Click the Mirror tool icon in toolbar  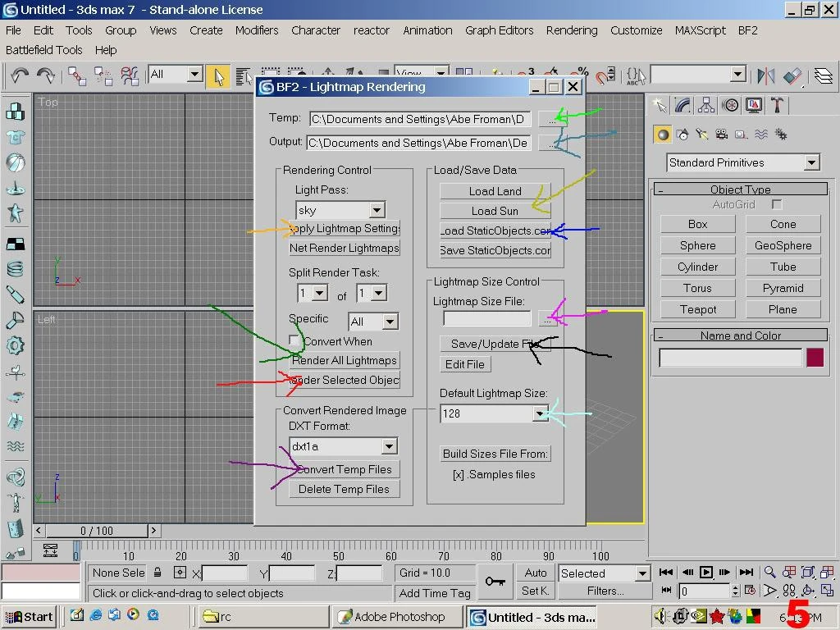766,75
